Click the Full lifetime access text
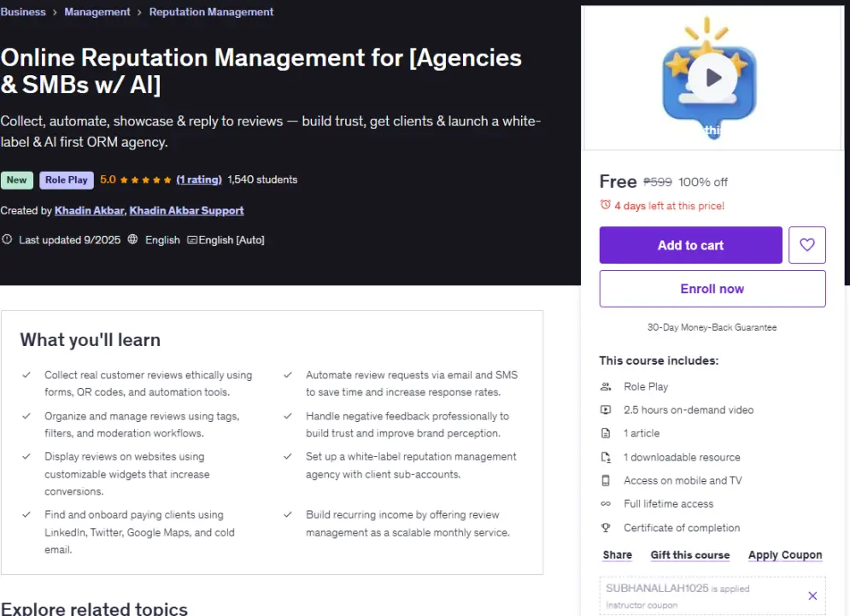The image size is (850, 616). [x=668, y=504]
